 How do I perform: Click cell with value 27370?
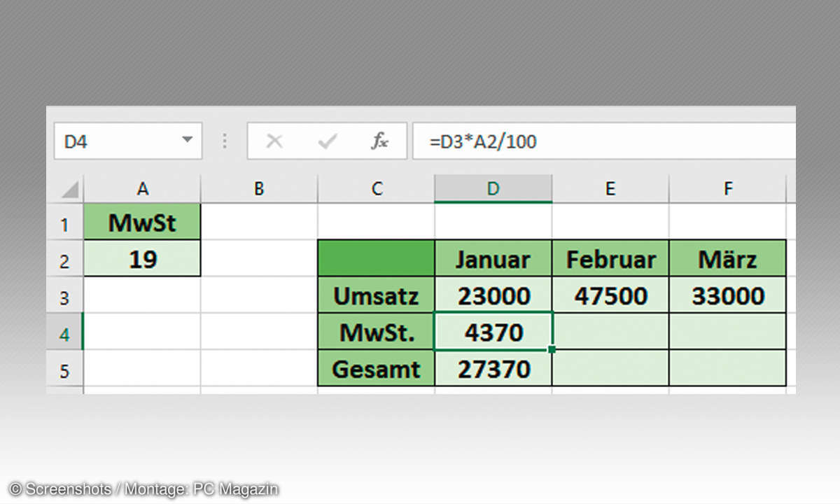tap(493, 368)
